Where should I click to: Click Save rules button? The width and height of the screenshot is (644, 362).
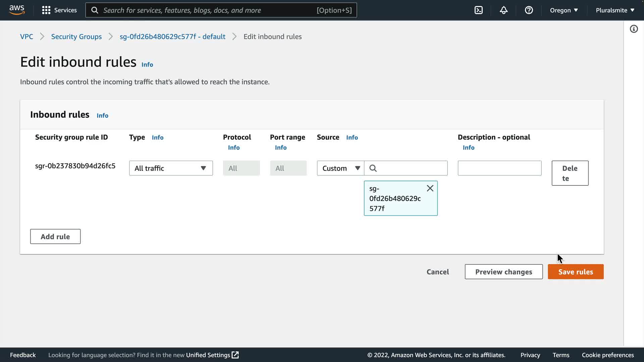pyautogui.click(x=576, y=272)
